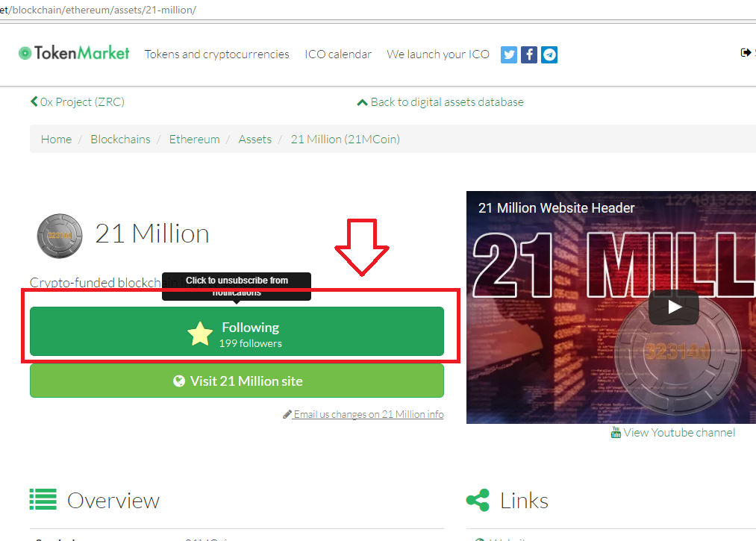The width and height of the screenshot is (756, 541).
Task: Click the 21 Million page heading
Action: coord(152,234)
